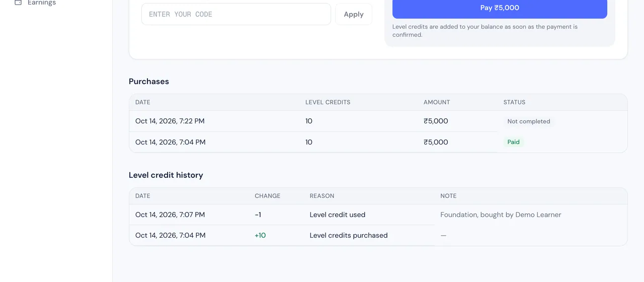Select the Level credits purchased reason
The image size is (644, 282).
tap(349, 236)
